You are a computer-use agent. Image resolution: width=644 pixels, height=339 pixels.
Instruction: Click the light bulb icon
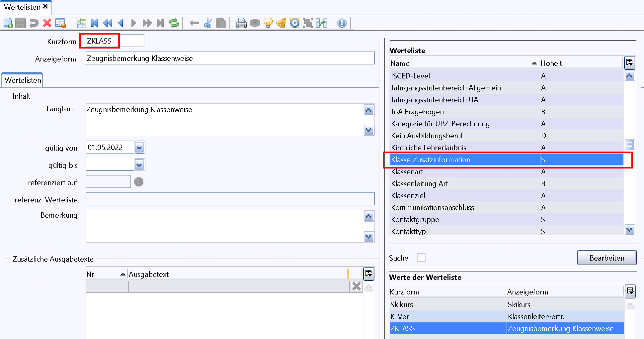click(268, 23)
